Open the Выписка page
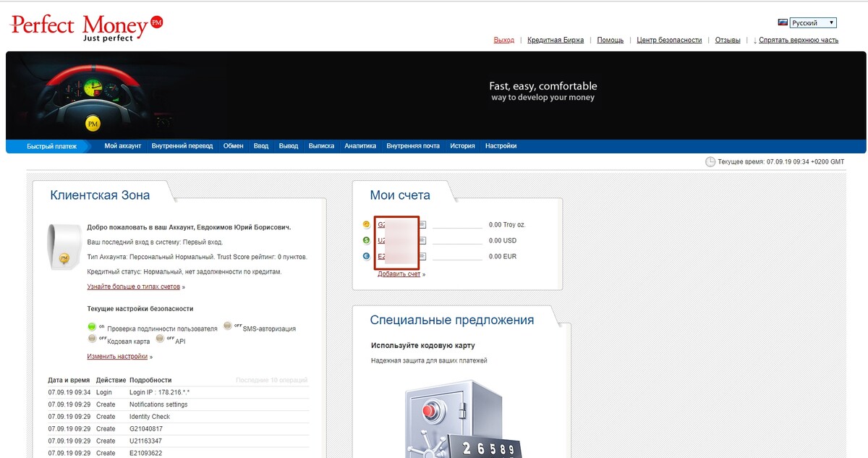Viewport: 868px width, 458px height. point(321,146)
